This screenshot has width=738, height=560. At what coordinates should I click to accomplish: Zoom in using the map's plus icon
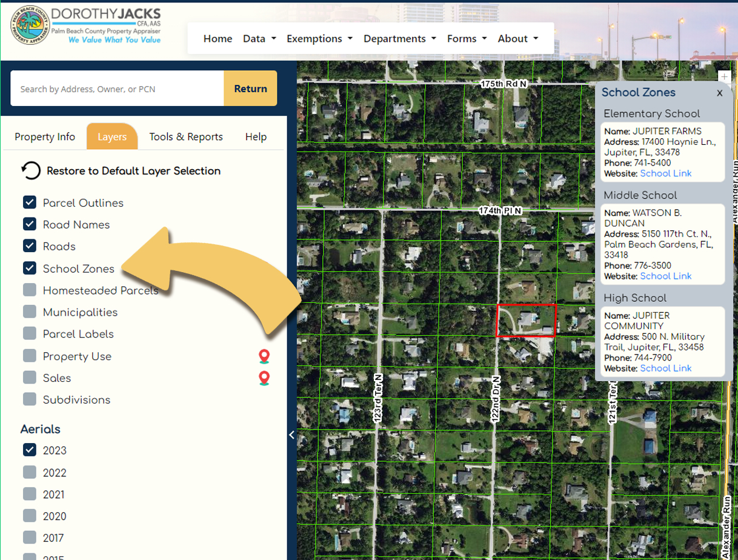coord(724,77)
